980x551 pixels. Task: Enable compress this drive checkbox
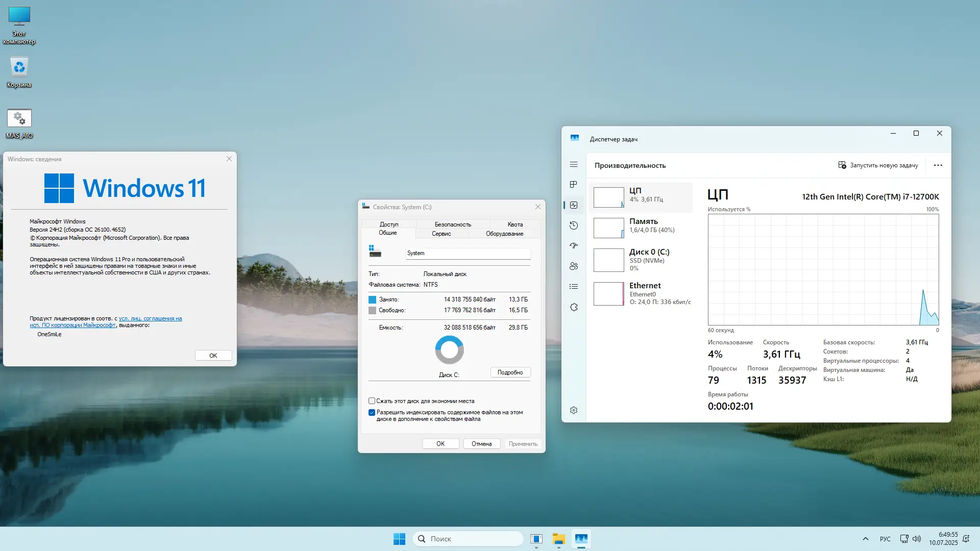click(372, 401)
